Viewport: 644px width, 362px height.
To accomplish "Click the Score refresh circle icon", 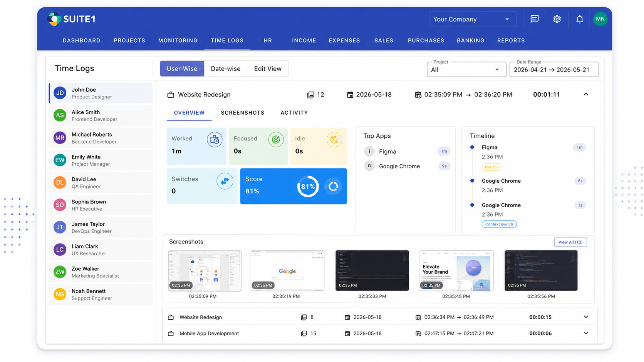I will [x=333, y=187].
